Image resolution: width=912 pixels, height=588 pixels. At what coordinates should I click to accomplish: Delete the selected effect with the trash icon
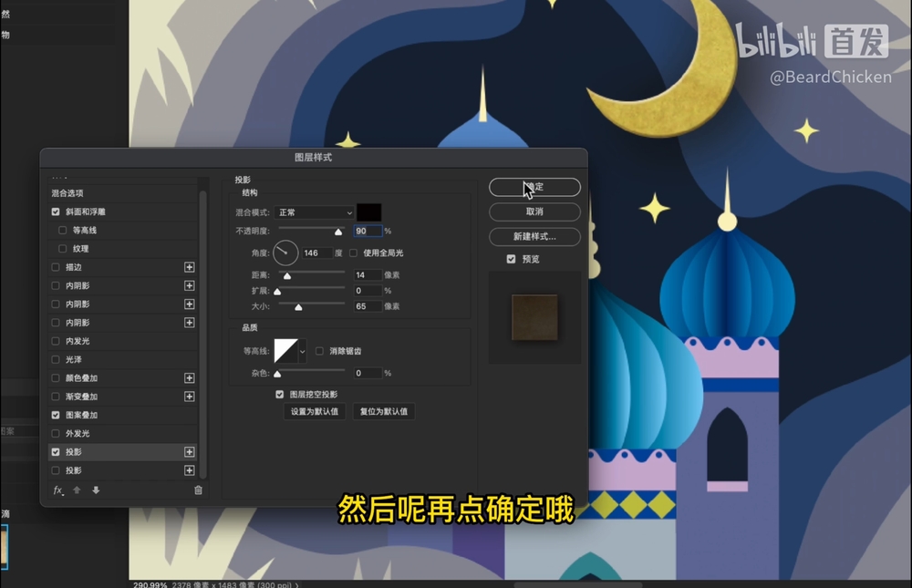(x=198, y=490)
